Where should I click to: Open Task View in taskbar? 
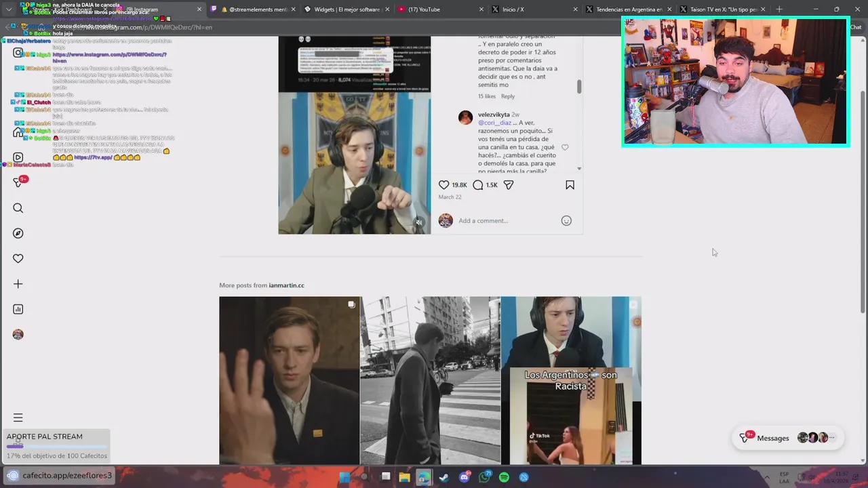[385, 477]
